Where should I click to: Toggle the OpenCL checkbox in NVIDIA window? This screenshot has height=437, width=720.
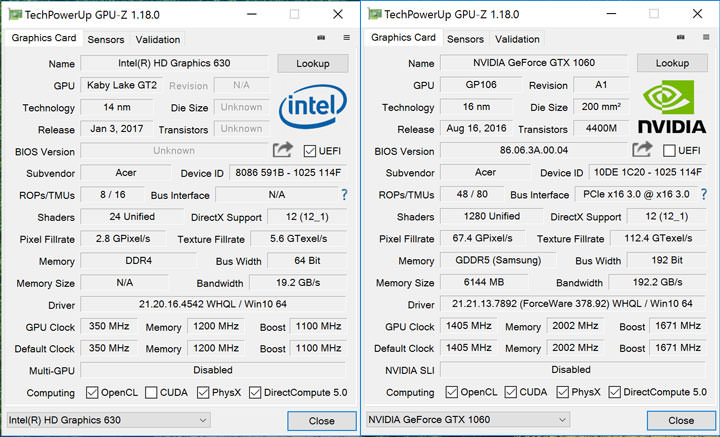point(452,392)
